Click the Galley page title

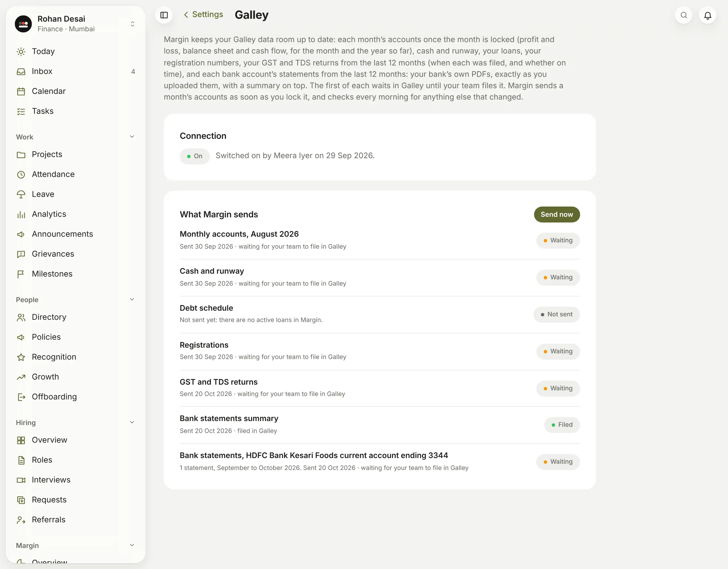pyautogui.click(x=252, y=15)
